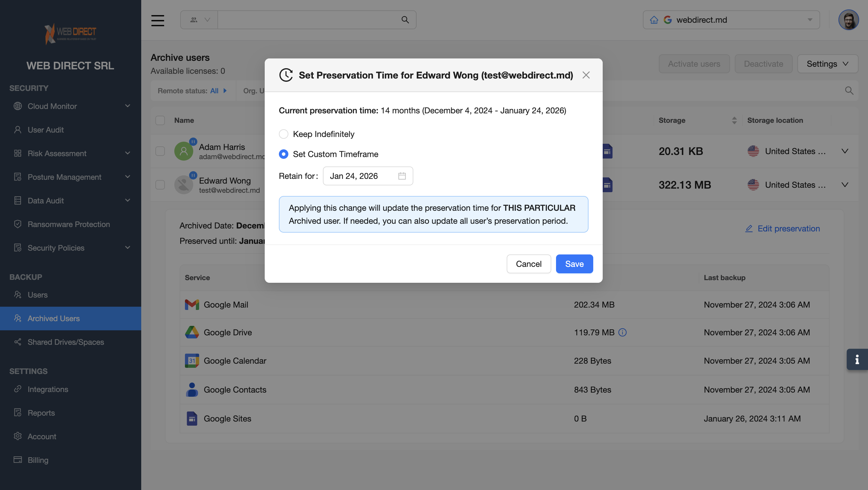The height and width of the screenshot is (490, 868).
Task: Sort the table by Storage column
Action: pyautogui.click(x=734, y=120)
